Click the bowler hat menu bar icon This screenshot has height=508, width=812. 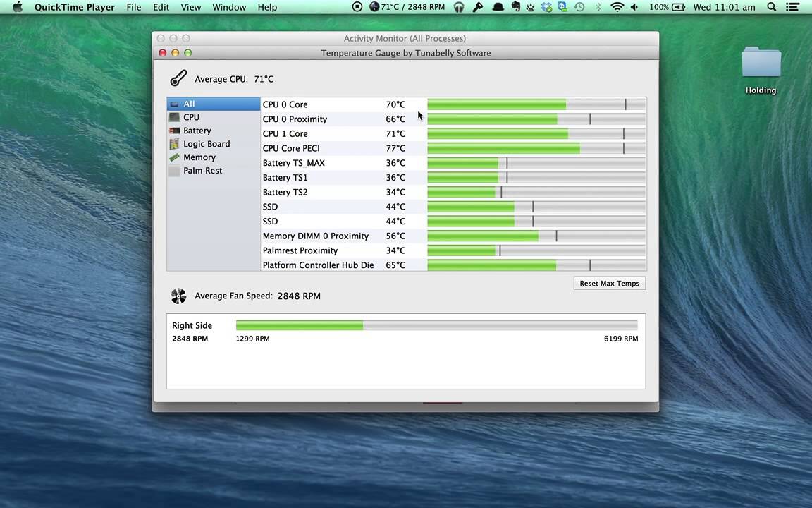pos(498,7)
